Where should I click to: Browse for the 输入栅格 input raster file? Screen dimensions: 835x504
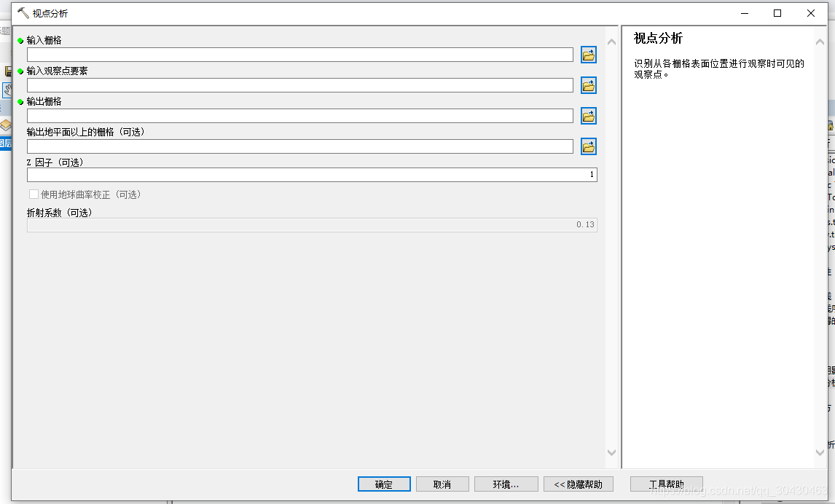tap(588, 54)
